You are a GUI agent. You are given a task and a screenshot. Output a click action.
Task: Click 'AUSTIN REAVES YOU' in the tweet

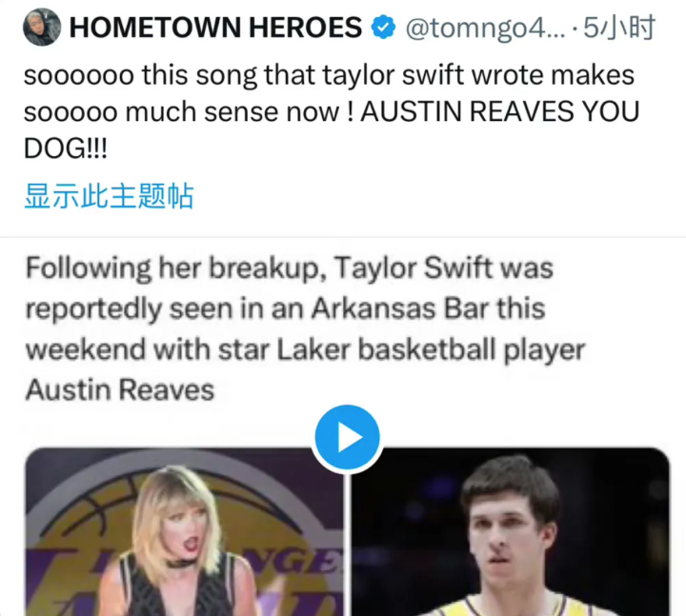click(500, 111)
